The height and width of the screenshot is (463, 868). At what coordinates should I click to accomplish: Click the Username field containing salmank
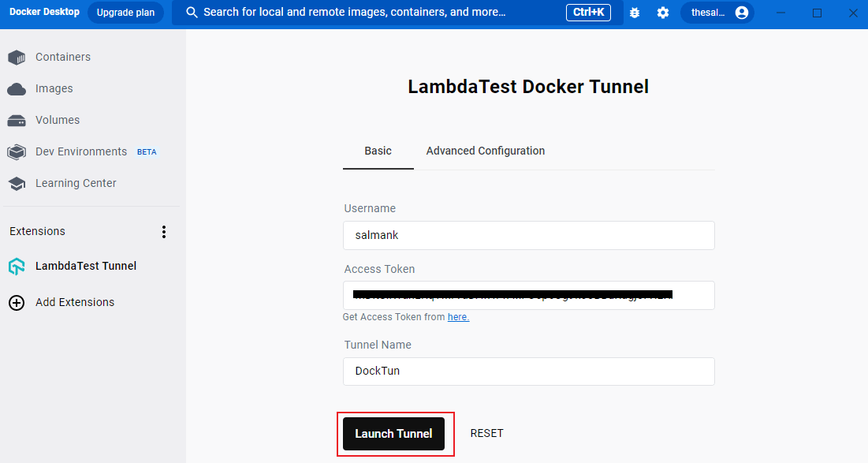point(528,235)
